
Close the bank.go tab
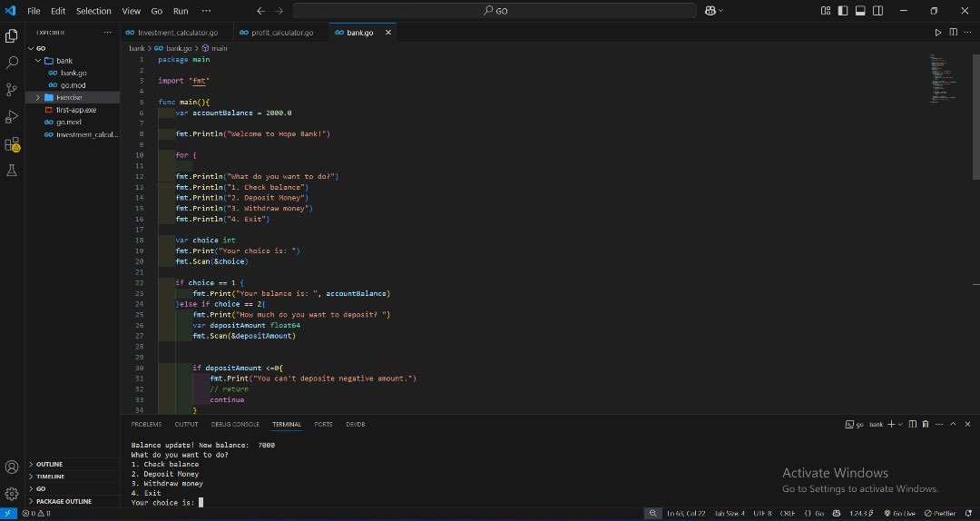[x=388, y=33]
